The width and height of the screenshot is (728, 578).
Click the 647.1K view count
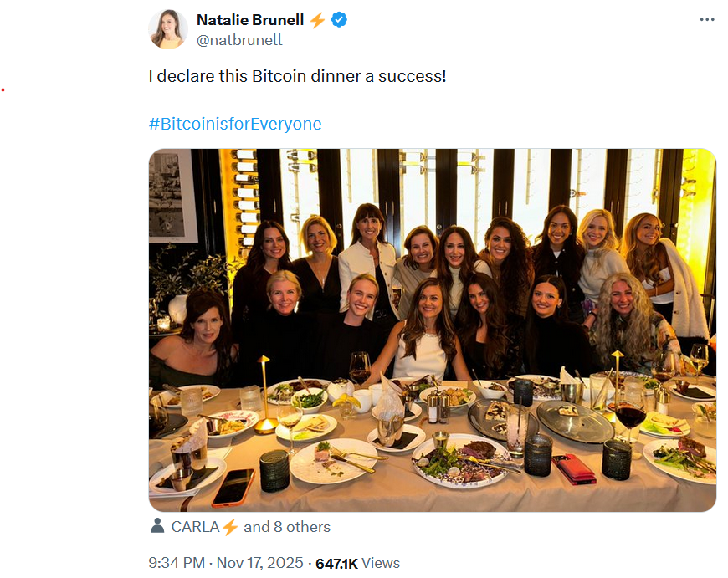336,564
